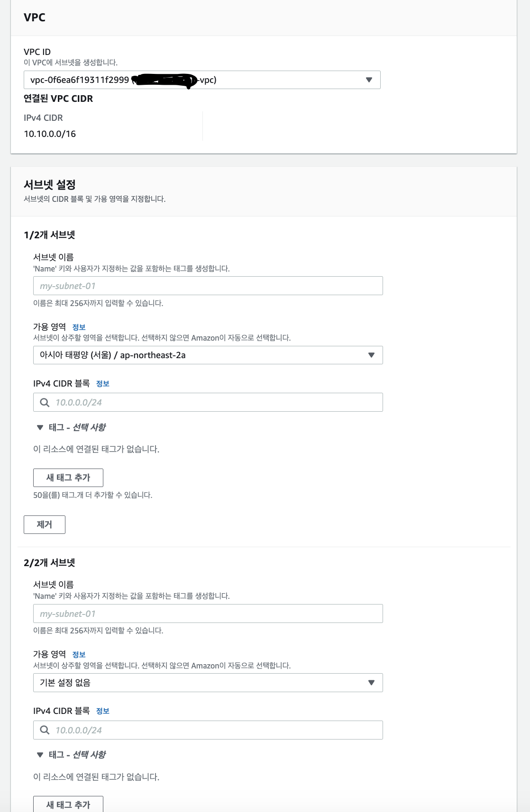Click 정보 link next to second IPv4 CIDR 블록
Image resolution: width=530 pixels, height=812 pixels.
pyautogui.click(x=102, y=711)
